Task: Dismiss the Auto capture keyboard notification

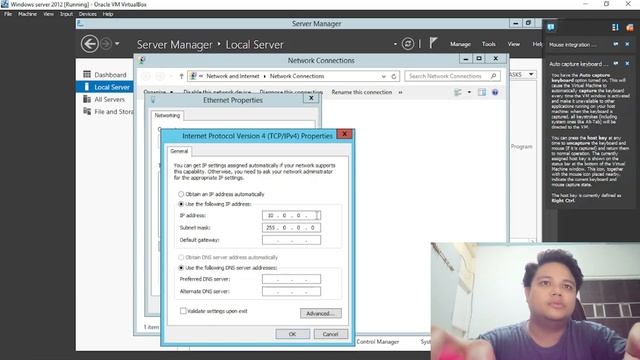Action: [x=627, y=64]
